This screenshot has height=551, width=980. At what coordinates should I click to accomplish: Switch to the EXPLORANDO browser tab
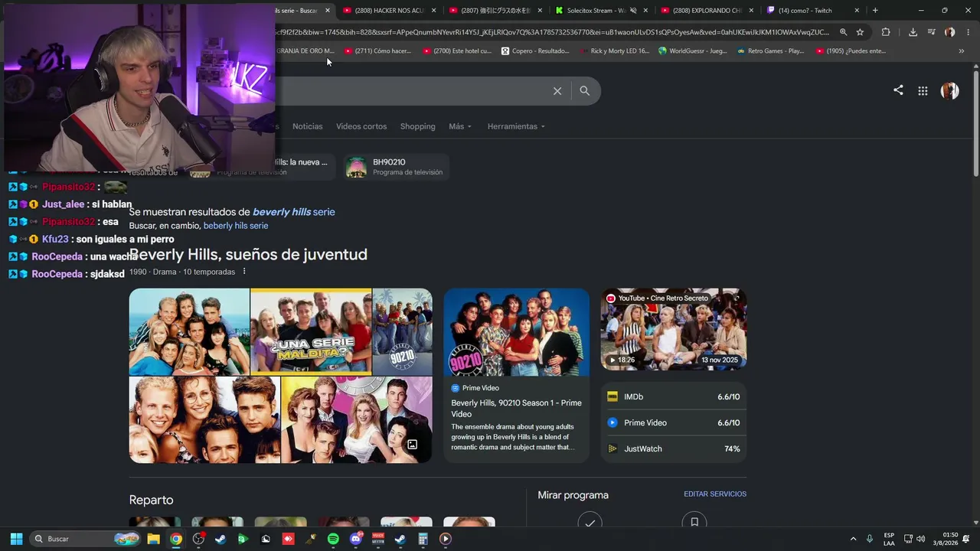(707, 11)
